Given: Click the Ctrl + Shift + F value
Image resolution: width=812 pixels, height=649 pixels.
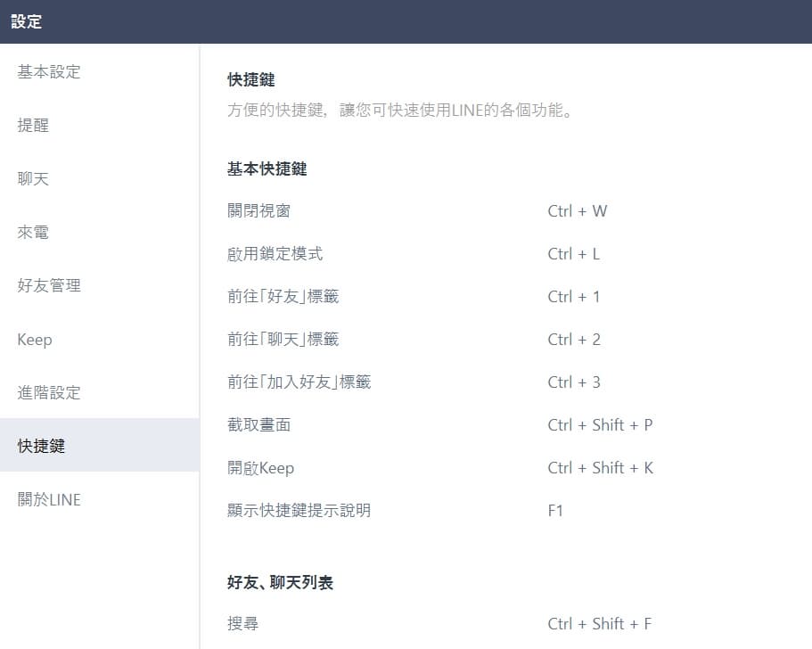Looking at the screenshot, I should 600,623.
